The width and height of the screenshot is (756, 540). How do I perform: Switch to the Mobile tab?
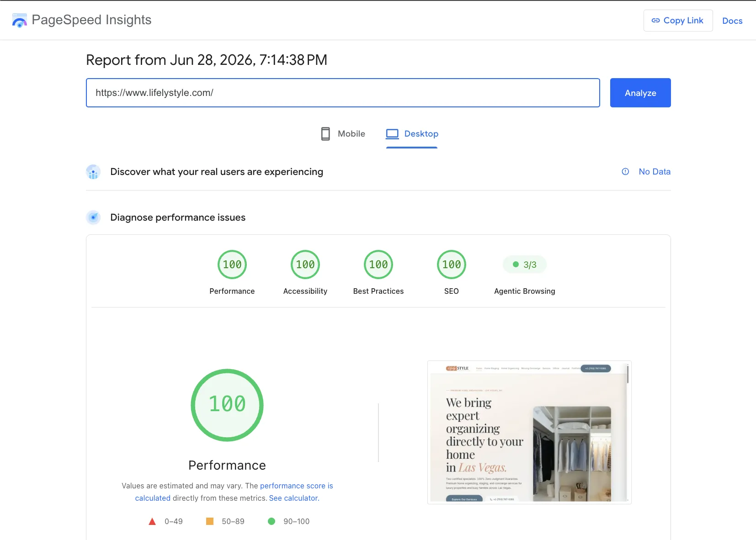pyautogui.click(x=343, y=134)
